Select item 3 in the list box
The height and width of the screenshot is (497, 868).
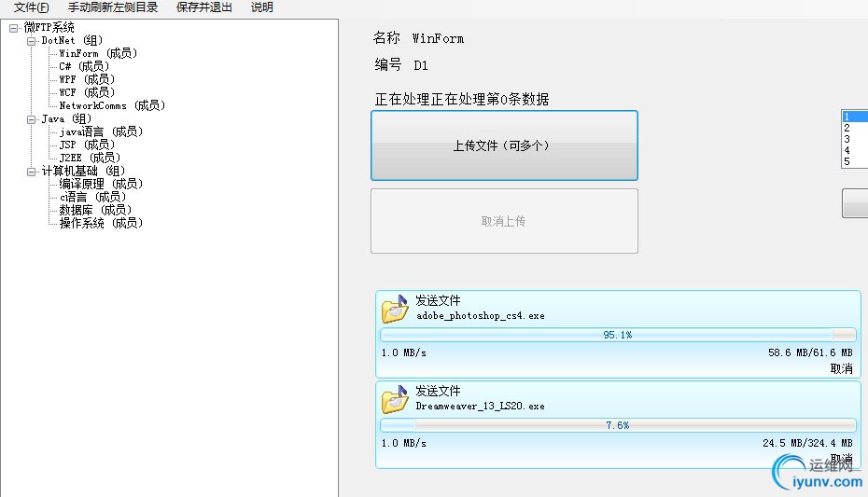point(855,139)
